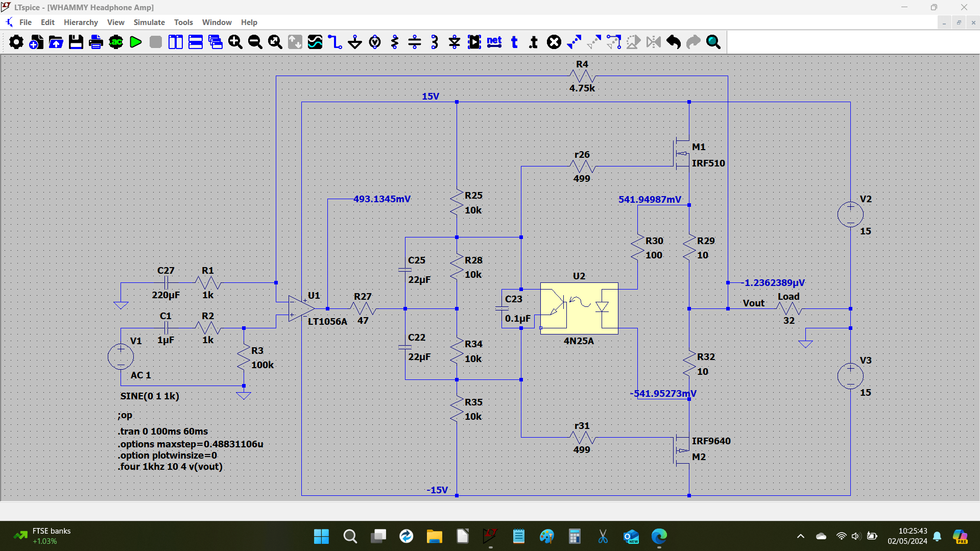Click the SINE(0 1 1k) source value
Viewport: 980px width, 551px height.
click(150, 396)
